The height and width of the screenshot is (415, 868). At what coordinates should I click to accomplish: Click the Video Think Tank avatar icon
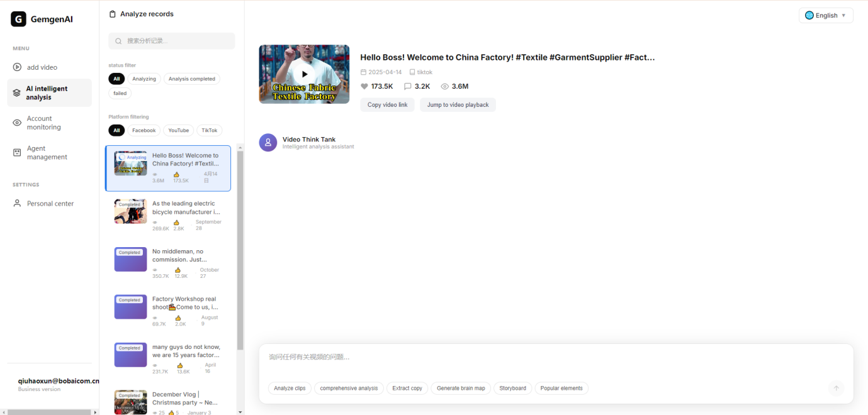268,143
